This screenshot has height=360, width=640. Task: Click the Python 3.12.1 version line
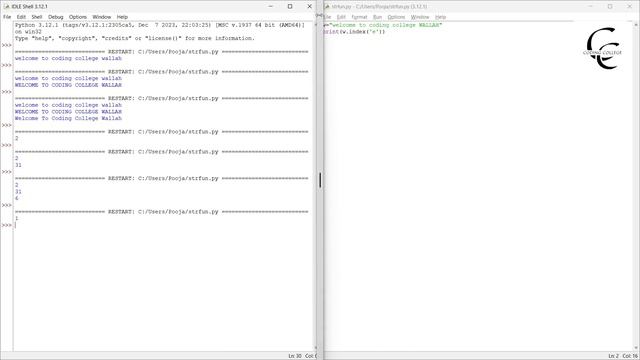tap(160, 25)
